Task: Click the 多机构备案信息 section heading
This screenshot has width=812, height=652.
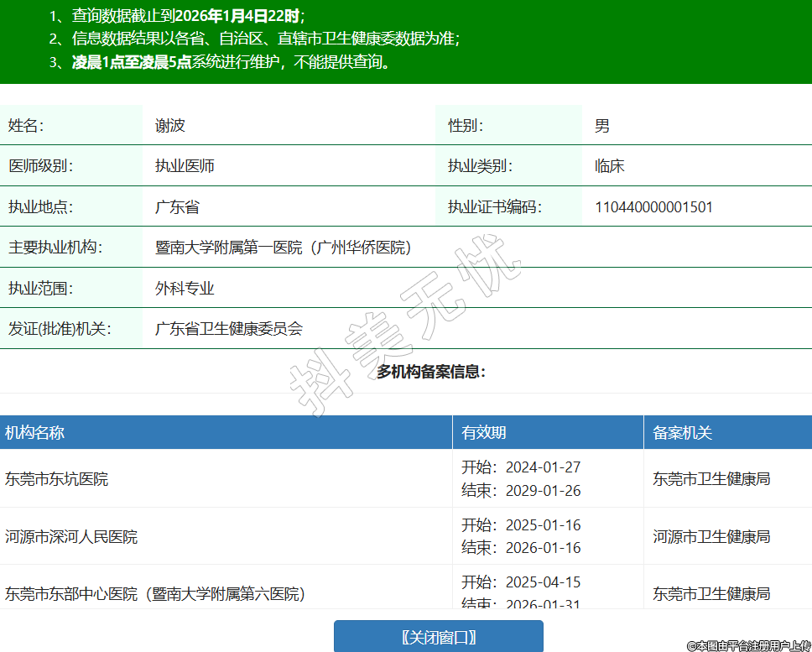Action: [x=431, y=372]
